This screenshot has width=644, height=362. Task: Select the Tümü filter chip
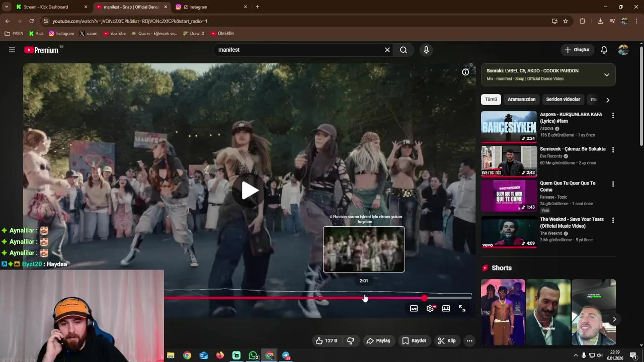pyautogui.click(x=491, y=100)
